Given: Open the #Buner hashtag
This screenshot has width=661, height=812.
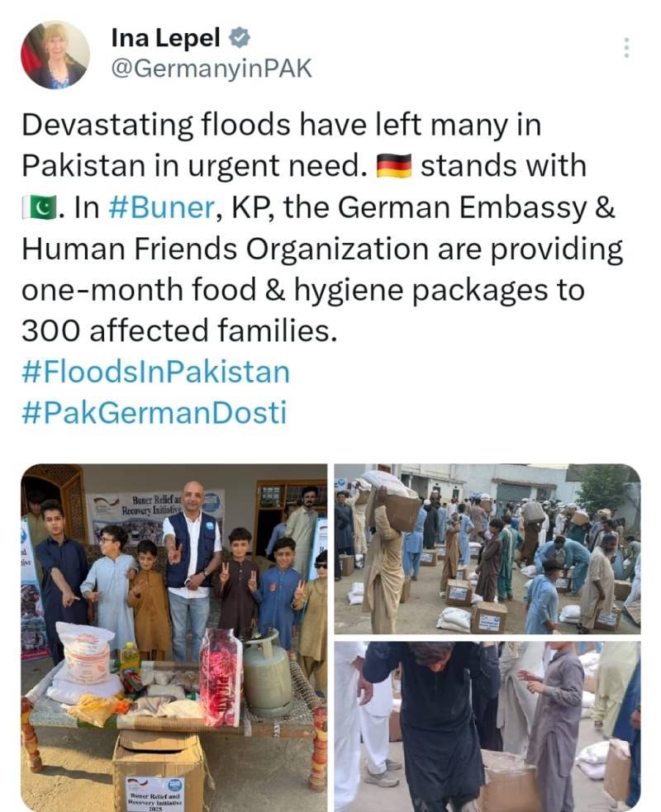Looking at the screenshot, I should 161,207.
